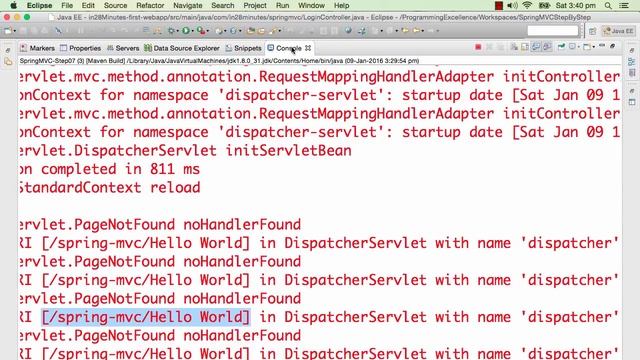Click highlighted '[/spring-mvc/Hello World]' text
Image resolution: width=640 pixels, height=360 pixels.
pyautogui.click(x=146, y=317)
